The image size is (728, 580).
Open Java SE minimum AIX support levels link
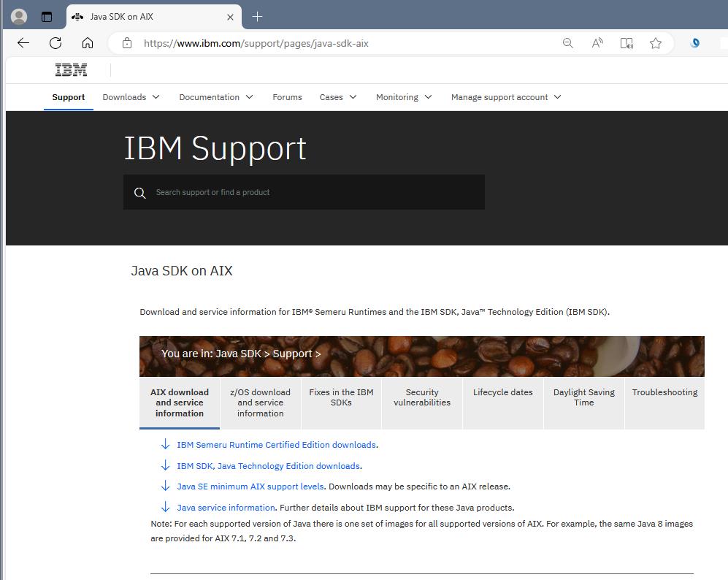250,486
